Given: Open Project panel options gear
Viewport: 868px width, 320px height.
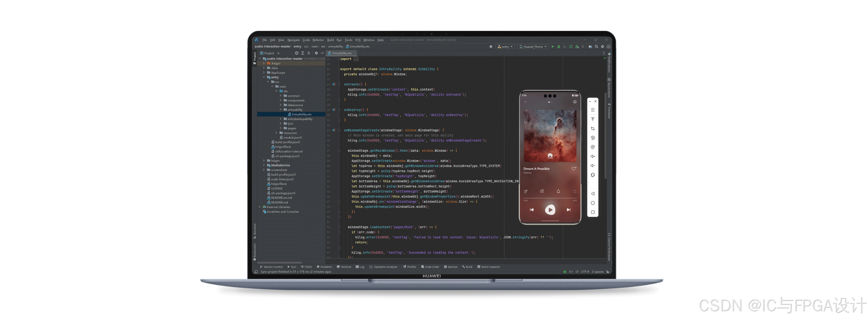Looking at the screenshot, I should click(316, 53).
